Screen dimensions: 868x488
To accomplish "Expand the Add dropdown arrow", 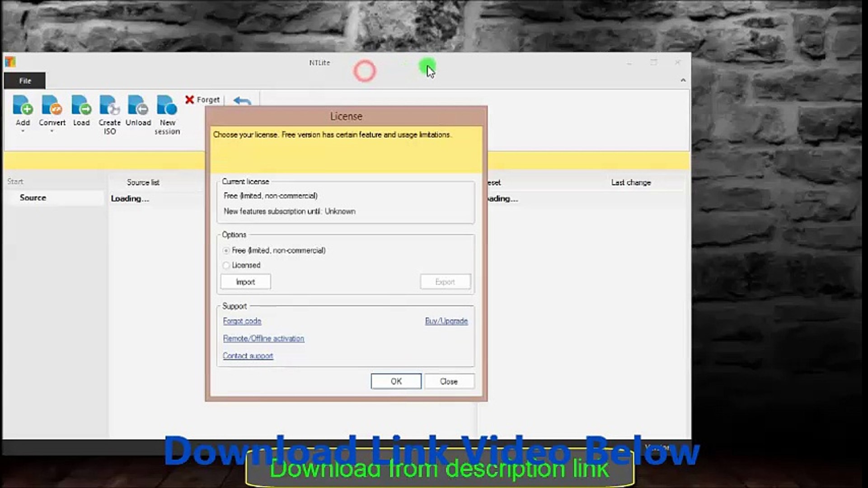I will coord(23,131).
